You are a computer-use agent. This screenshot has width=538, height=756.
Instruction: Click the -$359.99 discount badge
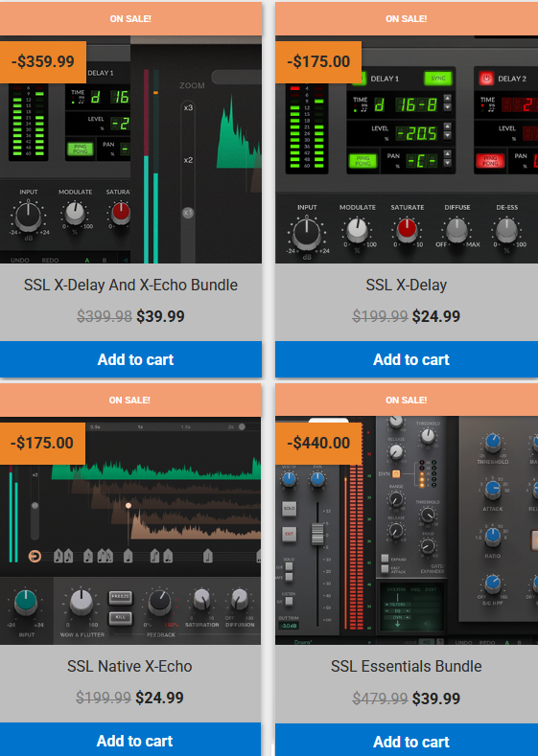point(43,61)
